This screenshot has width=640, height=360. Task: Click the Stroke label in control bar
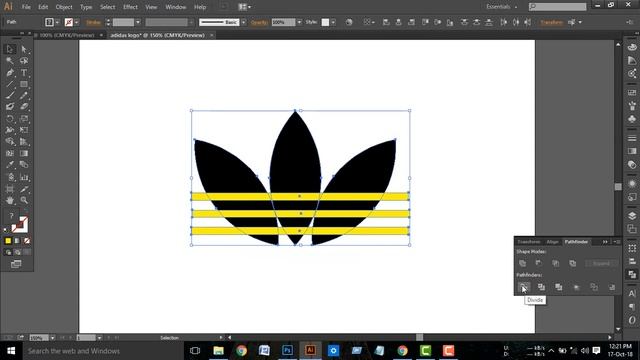(93, 22)
